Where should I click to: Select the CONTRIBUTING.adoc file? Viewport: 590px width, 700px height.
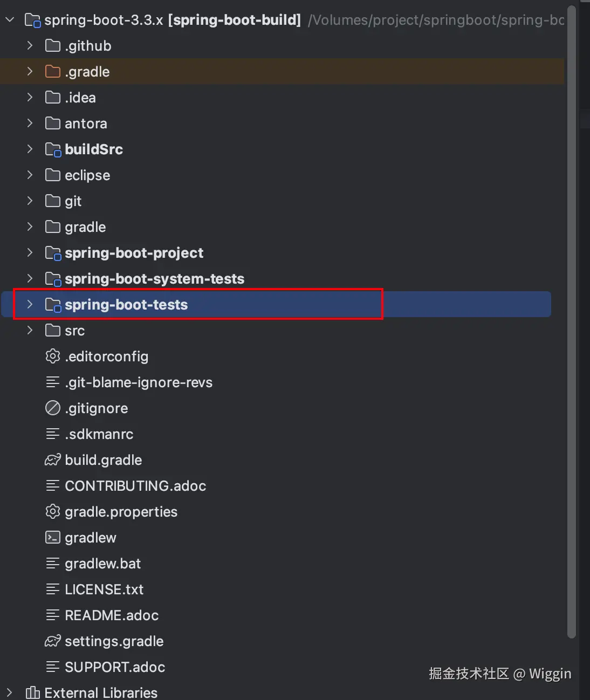[x=135, y=486]
